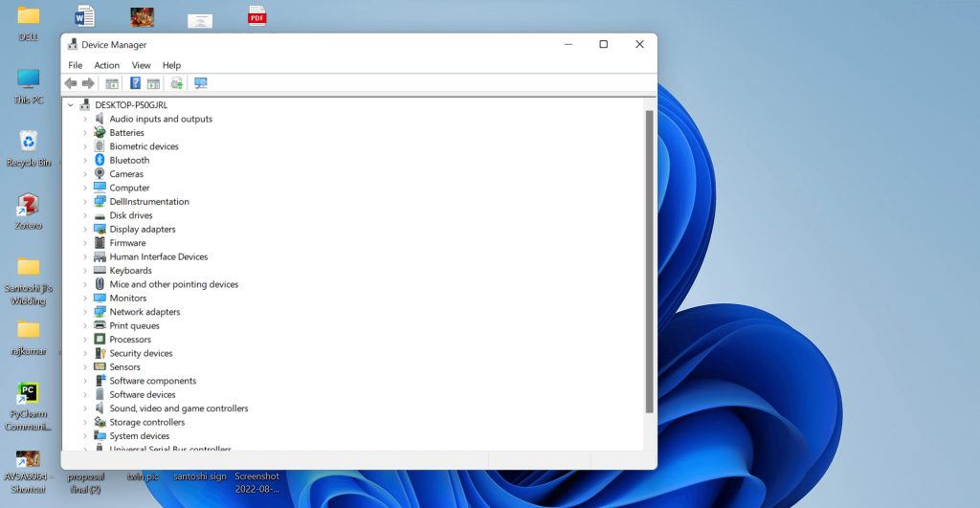This screenshot has width=980, height=508.
Task: Select the Processors label
Action: pyautogui.click(x=130, y=340)
